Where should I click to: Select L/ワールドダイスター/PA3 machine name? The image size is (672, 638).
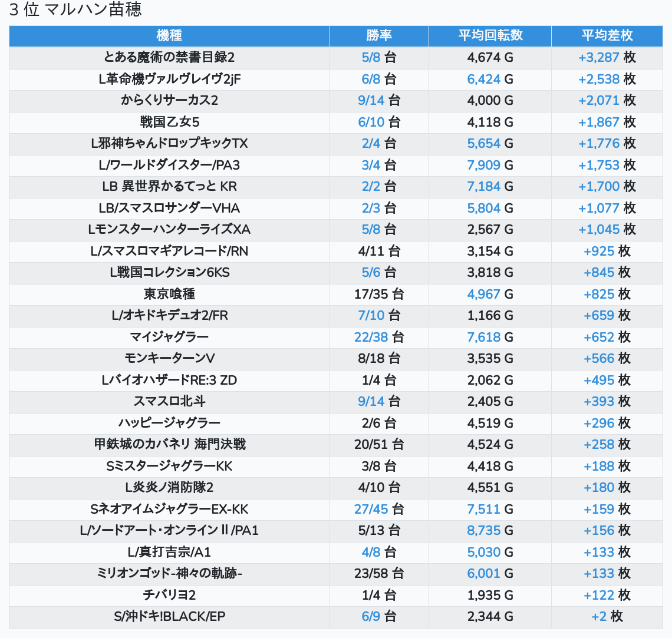(169, 166)
